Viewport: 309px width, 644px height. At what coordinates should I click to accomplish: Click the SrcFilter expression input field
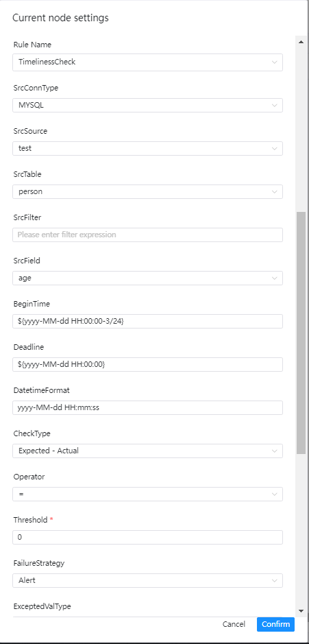point(147,235)
